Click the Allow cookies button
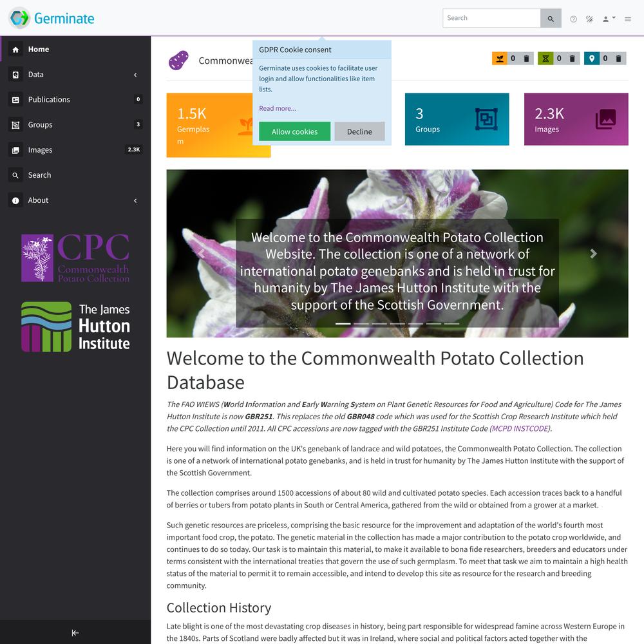The height and width of the screenshot is (644, 644). point(294,131)
